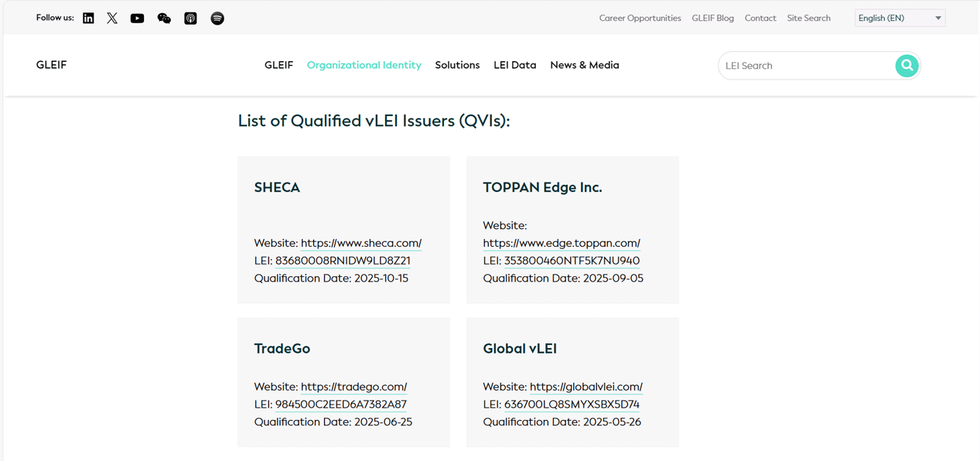Open TradeGo's LEI record link
The image size is (980, 461).
(340, 405)
